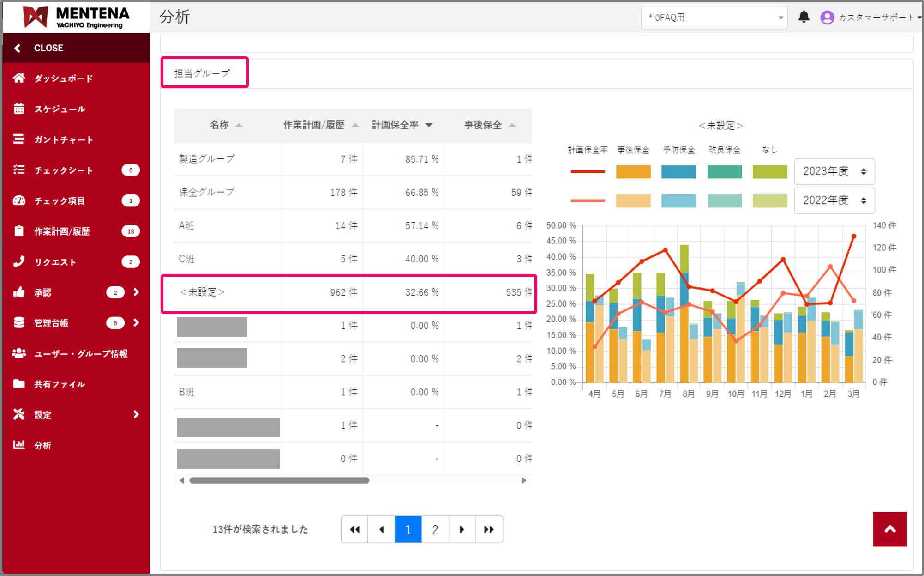Image resolution: width=924 pixels, height=576 pixels.
Task: Open the 0FAQ用 site selector dropdown
Action: pyautogui.click(x=714, y=18)
